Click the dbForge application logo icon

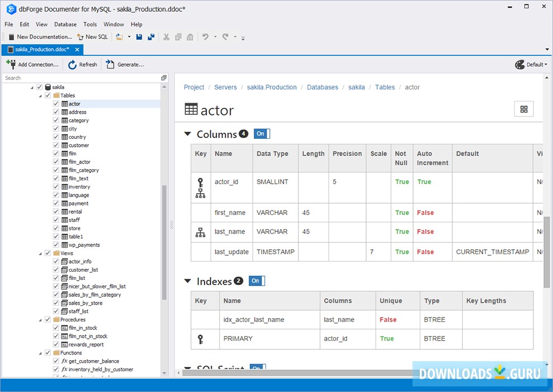pyautogui.click(x=11, y=9)
